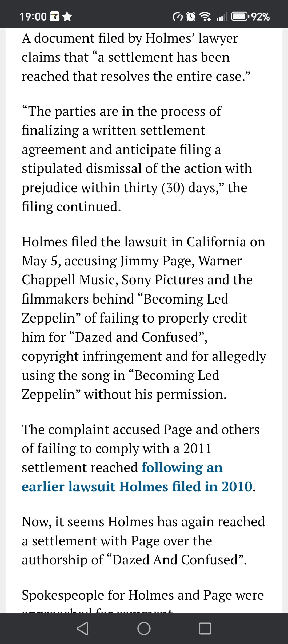
Task: Tap the recent apps square button
Action: (205, 629)
